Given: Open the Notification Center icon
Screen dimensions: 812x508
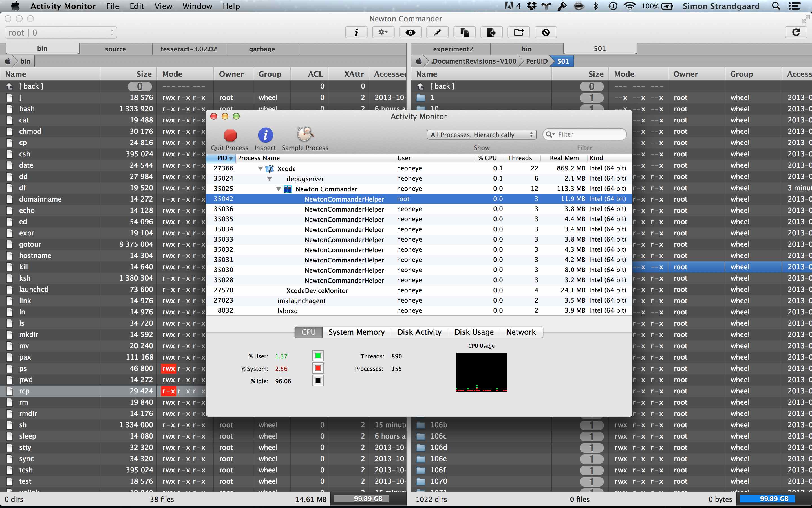Looking at the screenshot, I should 794,6.
